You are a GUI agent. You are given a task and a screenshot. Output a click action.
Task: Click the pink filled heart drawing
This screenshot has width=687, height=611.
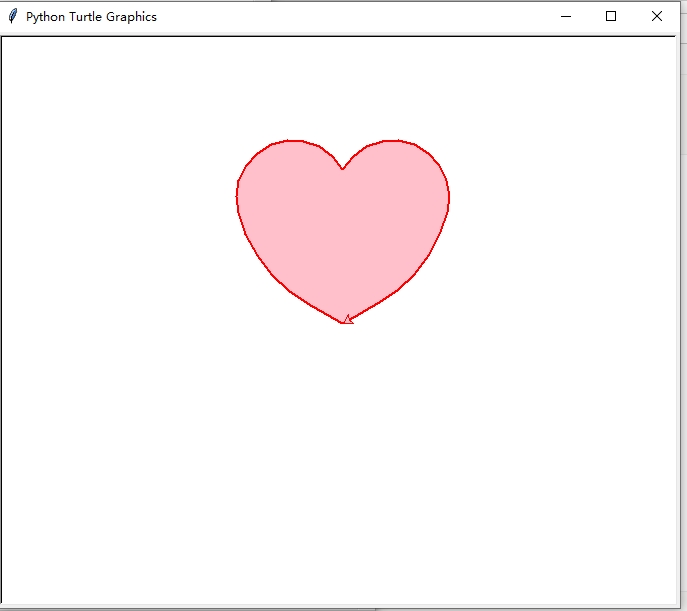click(x=343, y=231)
